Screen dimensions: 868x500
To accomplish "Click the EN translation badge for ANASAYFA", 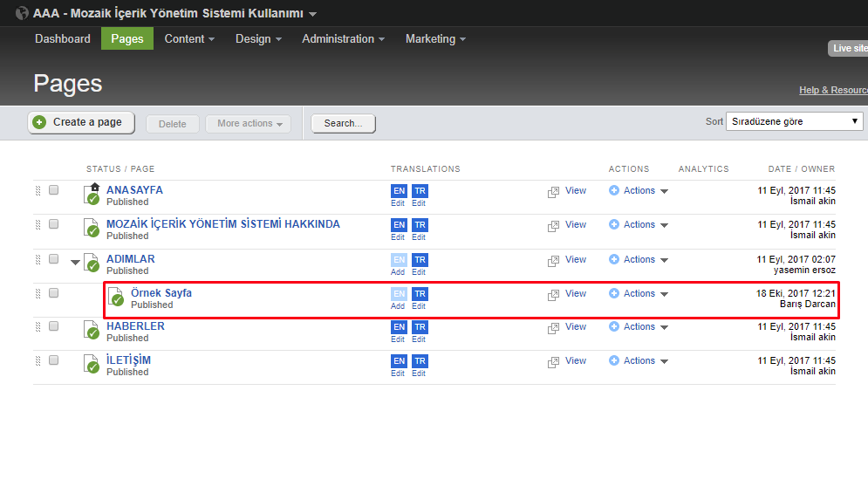I will click(x=400, y=191).
